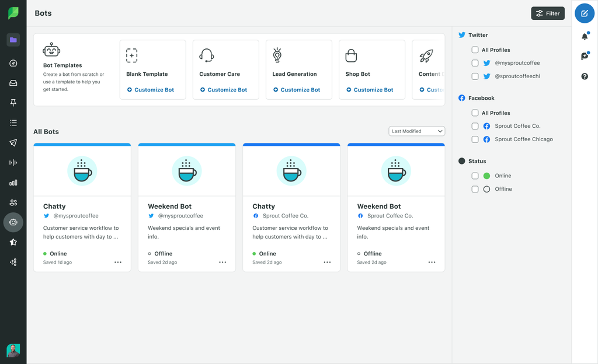
Task: Check the @sproutcoffeechi profile checkbox
Action: pyautogui.click(x=475, y=76)
